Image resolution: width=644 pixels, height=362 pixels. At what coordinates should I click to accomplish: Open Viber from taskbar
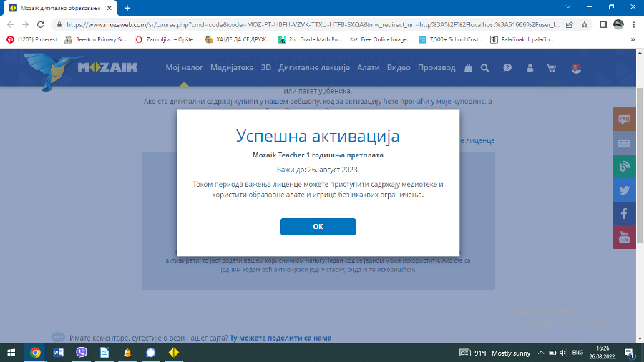point(82,353)
